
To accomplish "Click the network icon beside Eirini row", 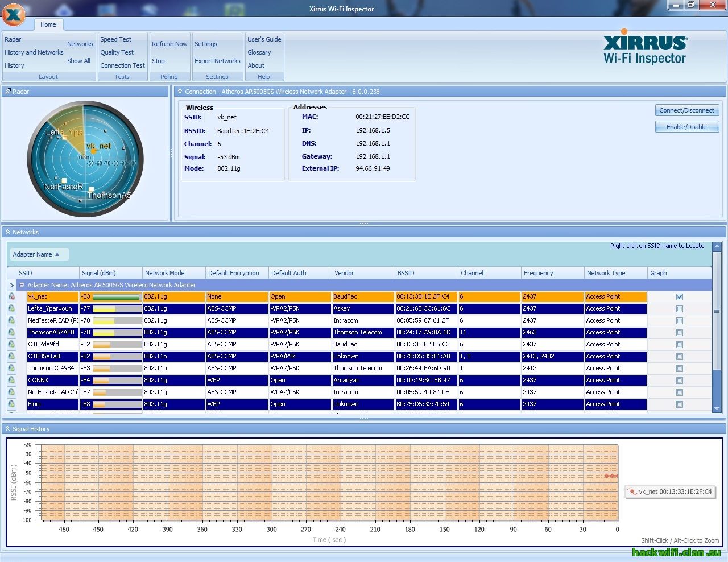I will click(x=11, y=404).
